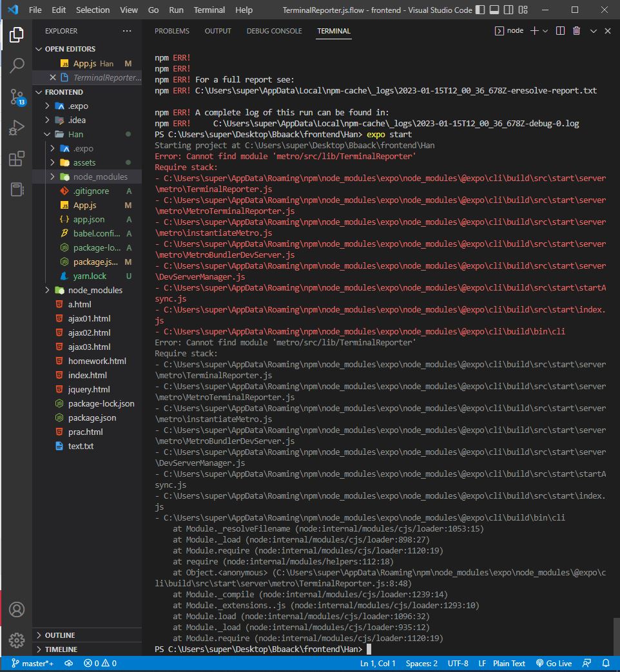
Task: Open the Extensions view icon
Action: coord(16,158)
